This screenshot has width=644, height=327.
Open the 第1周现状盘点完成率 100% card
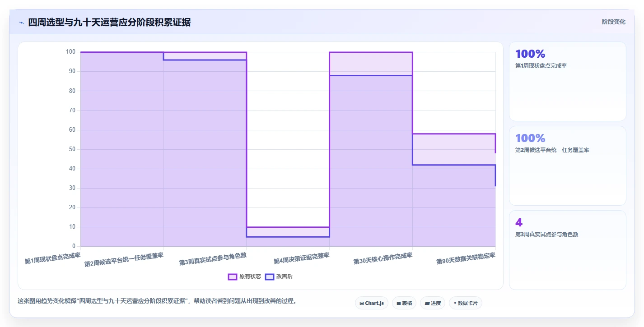(568, 82)
